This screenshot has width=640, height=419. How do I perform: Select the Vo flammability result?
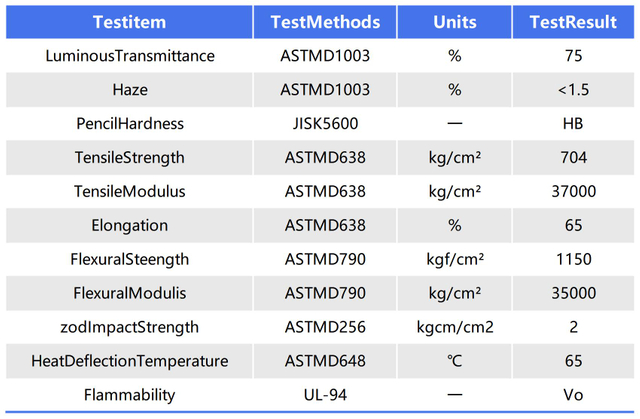coord(573,395)
